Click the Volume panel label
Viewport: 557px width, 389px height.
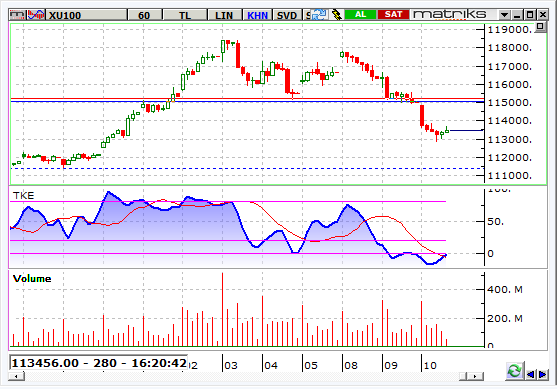32,279
